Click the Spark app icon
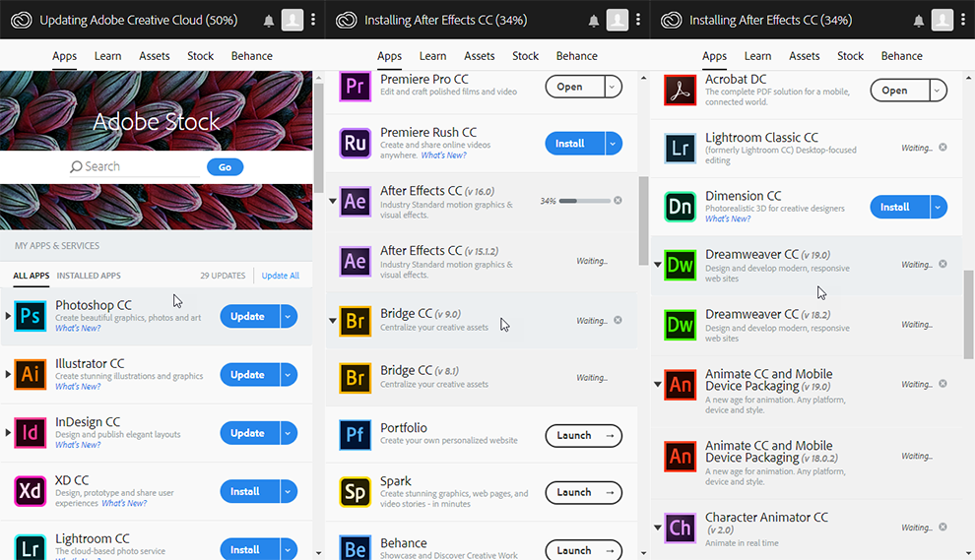This screenshot has height=560, width=975. click(356, 492)
